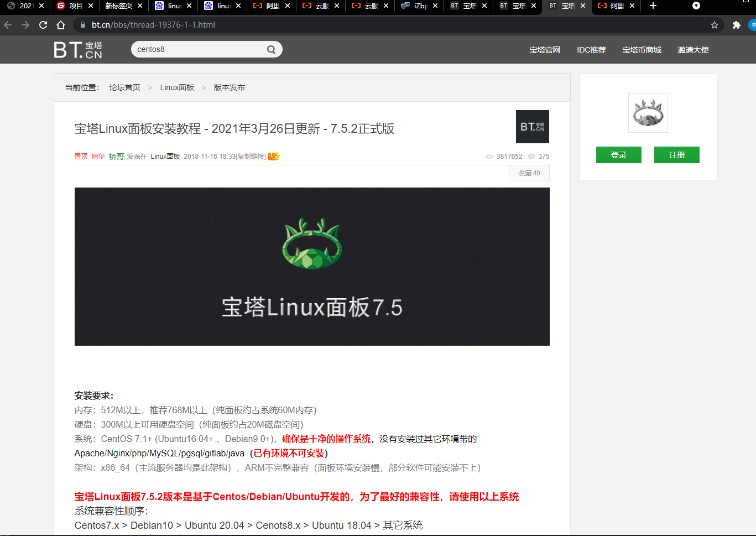Click the 当前位置: breadcrumb label
Screen dimensions: 756x536
[x=82, y=87]
